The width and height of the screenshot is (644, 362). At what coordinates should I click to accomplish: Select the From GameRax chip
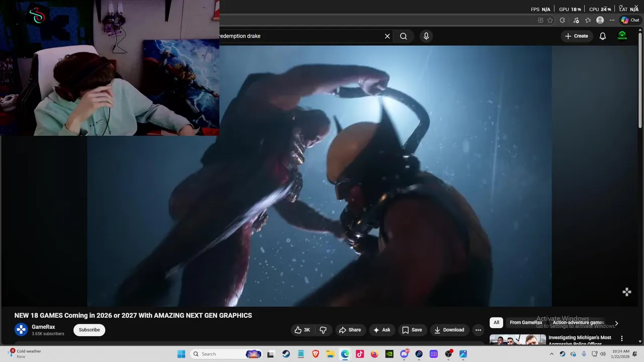click(526, 323)
